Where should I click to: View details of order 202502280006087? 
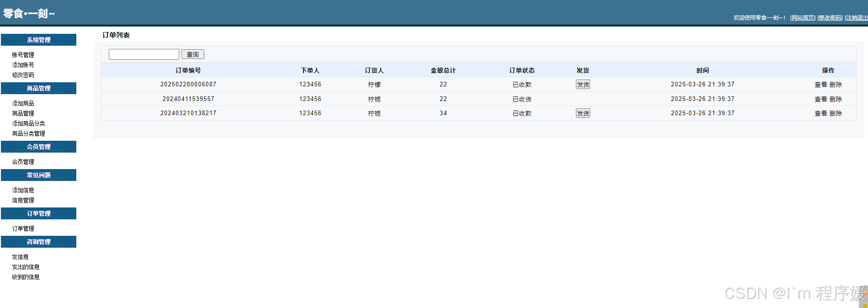click(820, 85)
